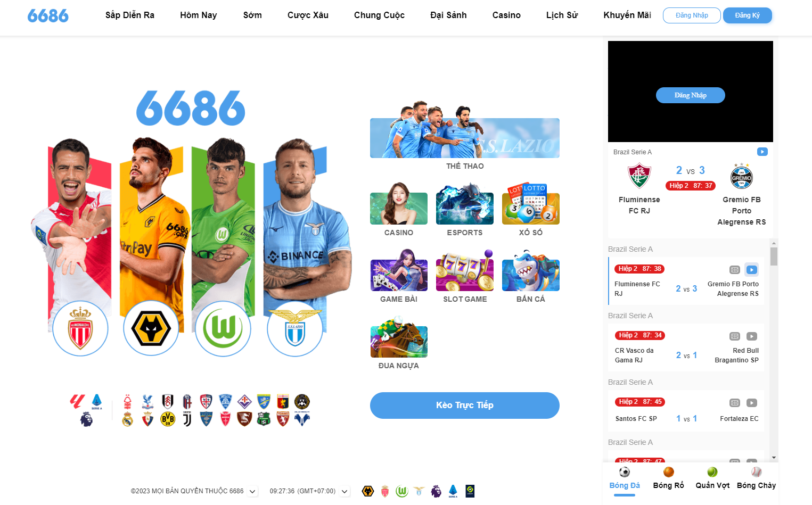Toggle scoreboard icon for Santos FC match
This screenshot has height=505, width=812.
click(x=735, y=403)
